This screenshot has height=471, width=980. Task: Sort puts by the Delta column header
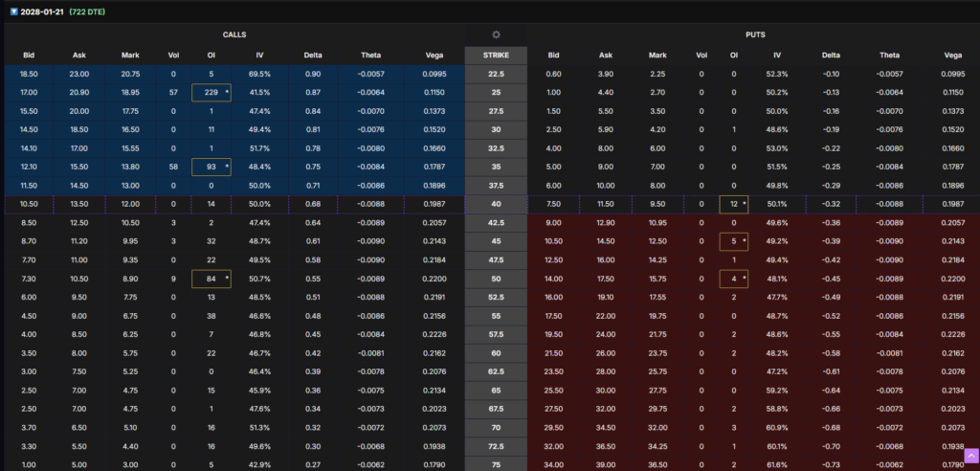pos(831,56)
